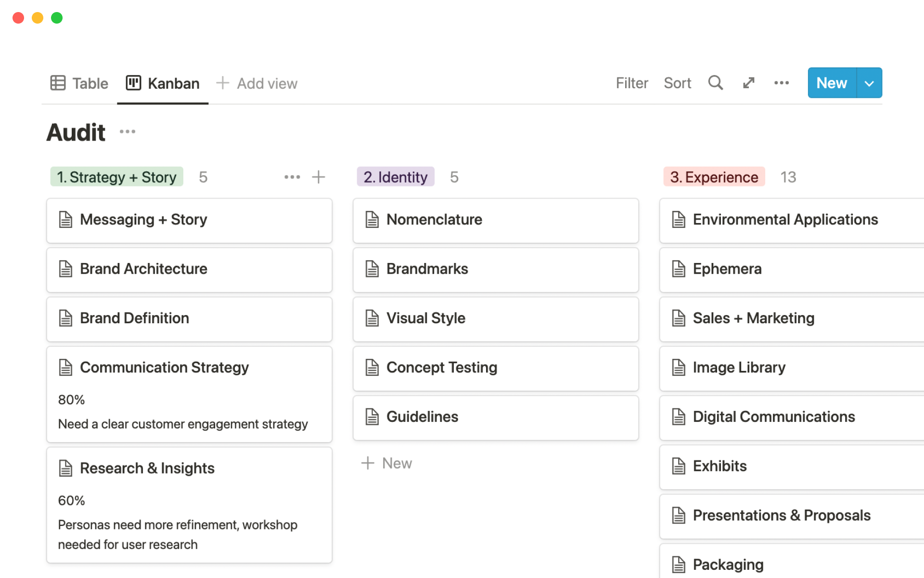This screenshot has height=578, width=924.
Task: Expand the New button dropdown arrow
Action: tap(869, 83)
